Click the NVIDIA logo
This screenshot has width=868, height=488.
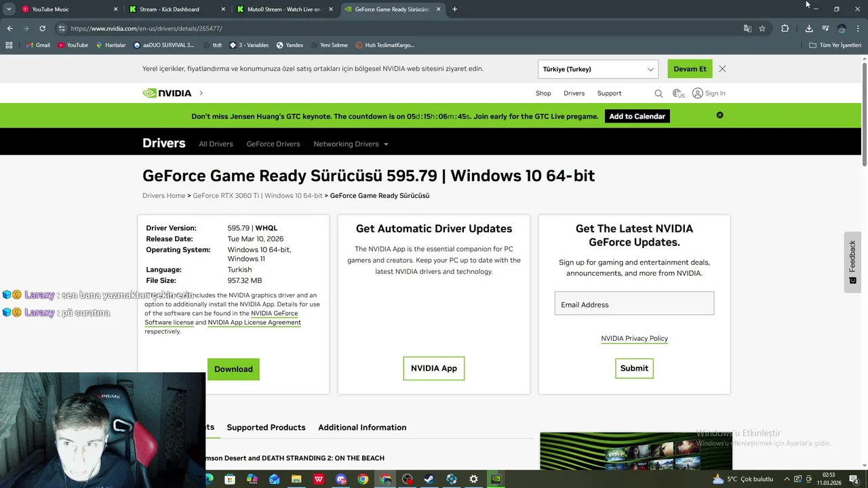point(167,93)
